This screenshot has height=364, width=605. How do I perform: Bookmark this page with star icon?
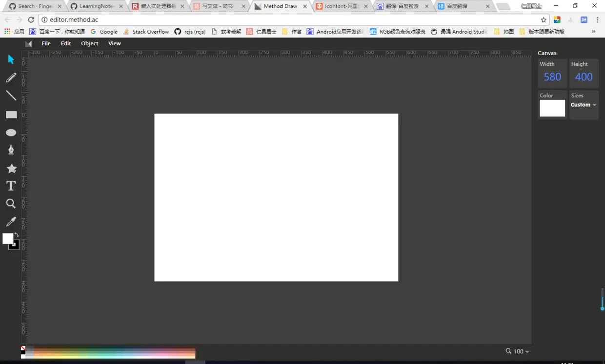point(544,20)
